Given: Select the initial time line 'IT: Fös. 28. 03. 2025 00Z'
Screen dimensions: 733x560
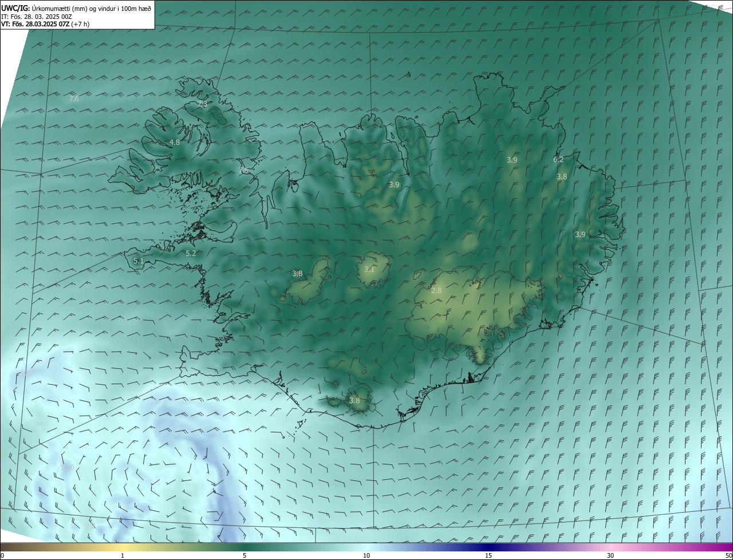Looking at the screenshot, I should coord(36,17).
